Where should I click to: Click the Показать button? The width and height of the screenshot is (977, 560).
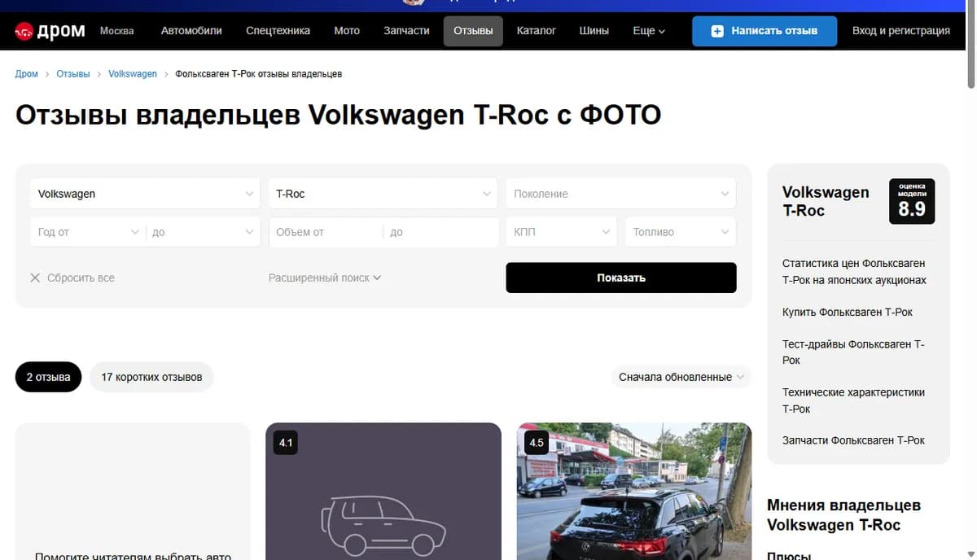tap(621, 278)
